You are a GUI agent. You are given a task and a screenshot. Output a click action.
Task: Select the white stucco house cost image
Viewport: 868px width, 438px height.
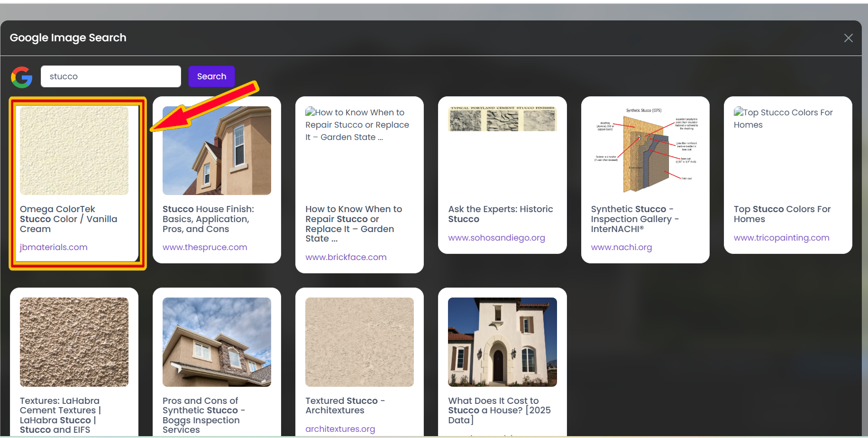[x=503, y=342]
